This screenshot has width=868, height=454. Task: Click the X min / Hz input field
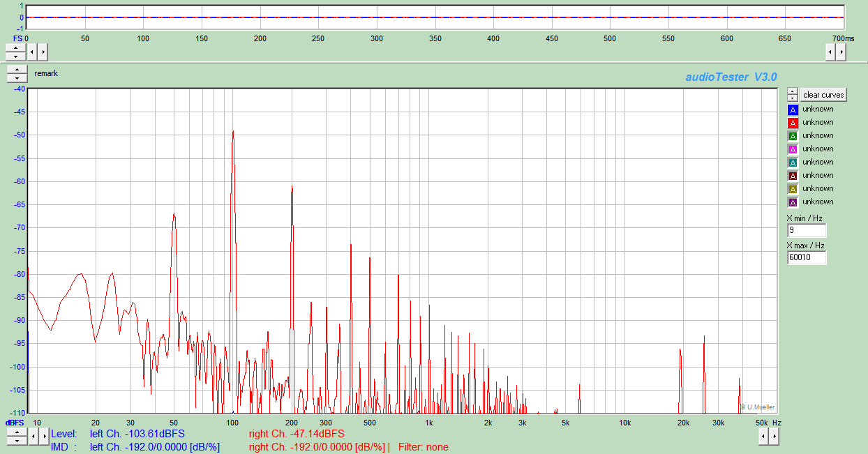tap(807, 230)
